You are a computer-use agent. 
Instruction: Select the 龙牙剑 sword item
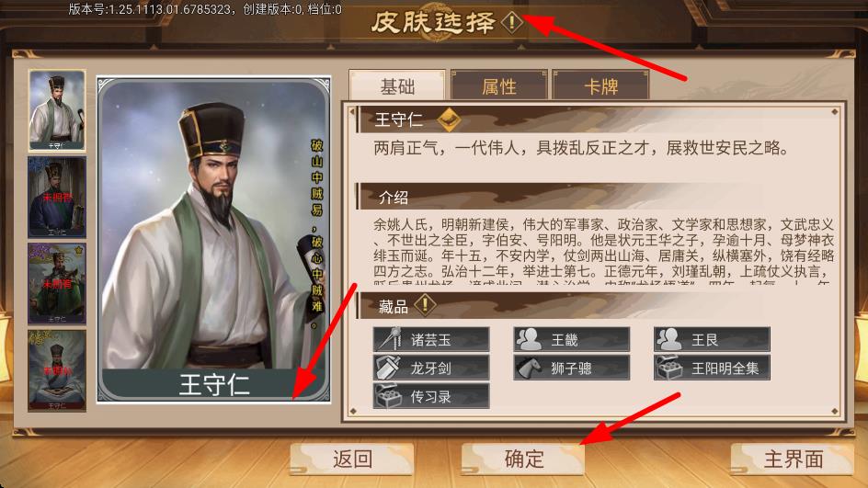tap(431, 368)
